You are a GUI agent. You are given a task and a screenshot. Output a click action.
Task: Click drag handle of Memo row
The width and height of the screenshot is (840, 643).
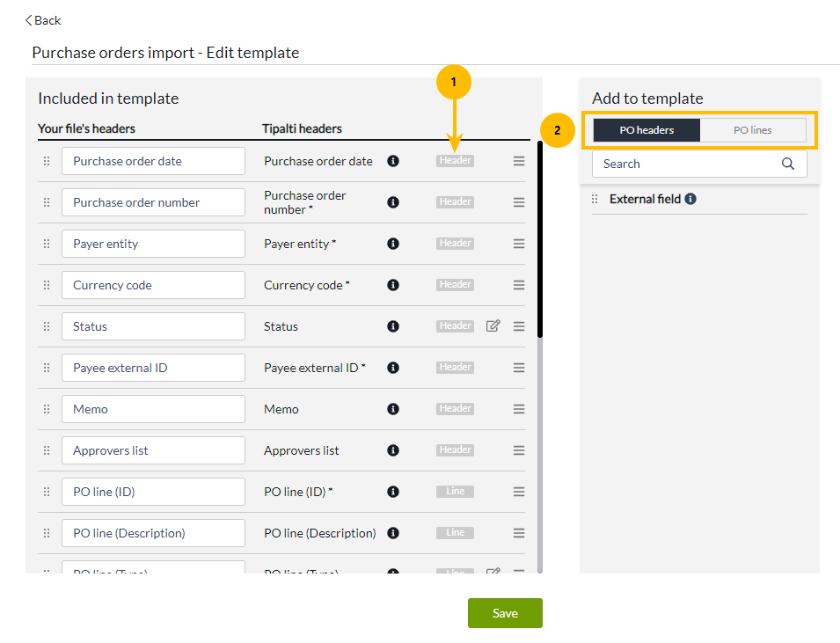point(47,409)
